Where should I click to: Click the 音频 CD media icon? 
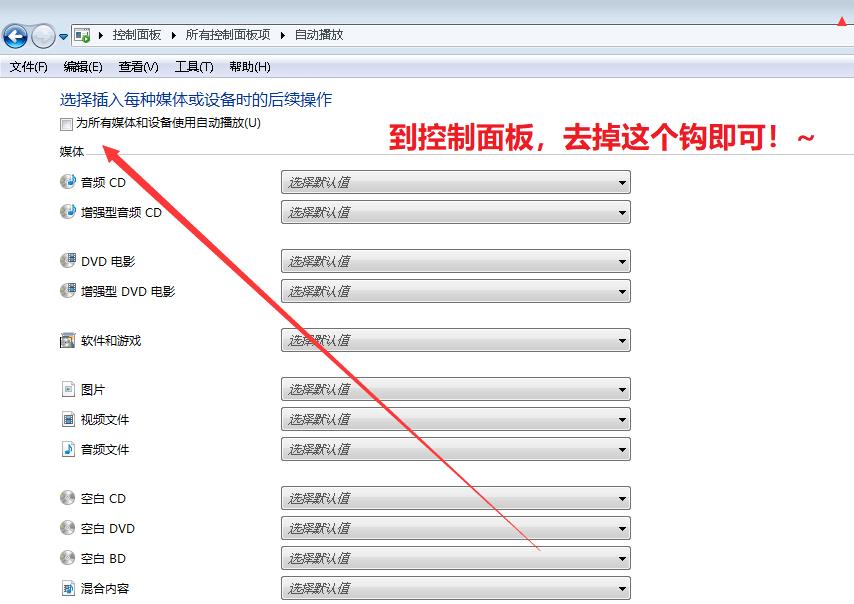(x=68, y=182)
